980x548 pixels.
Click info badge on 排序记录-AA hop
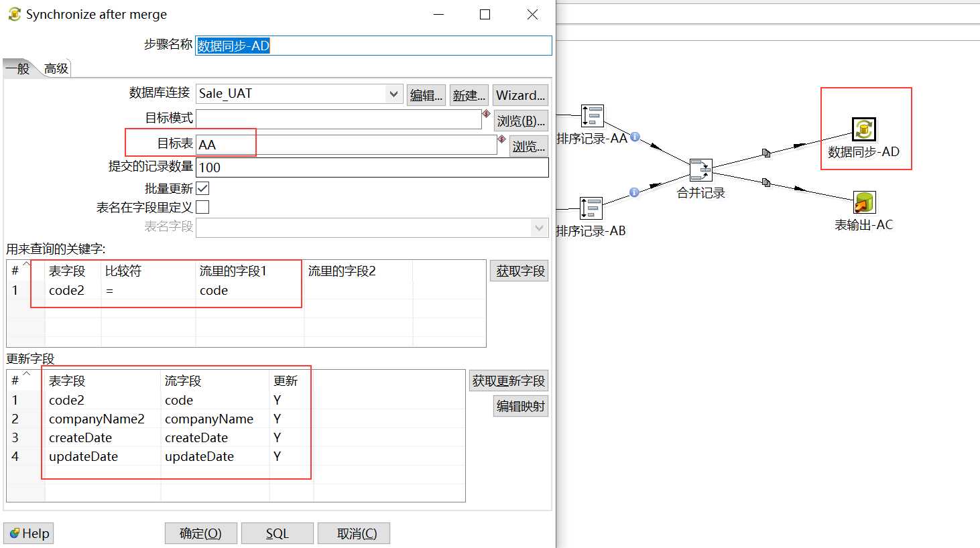tap(635, 137)
